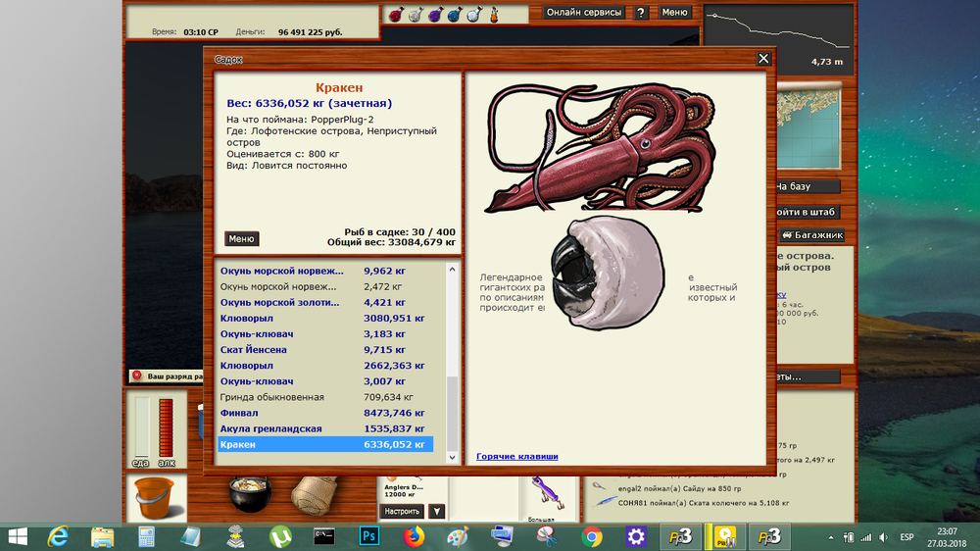This screenshot has height=551, width=980.
Task: Open the orange bucket icon
Action: tap(155, 498)
